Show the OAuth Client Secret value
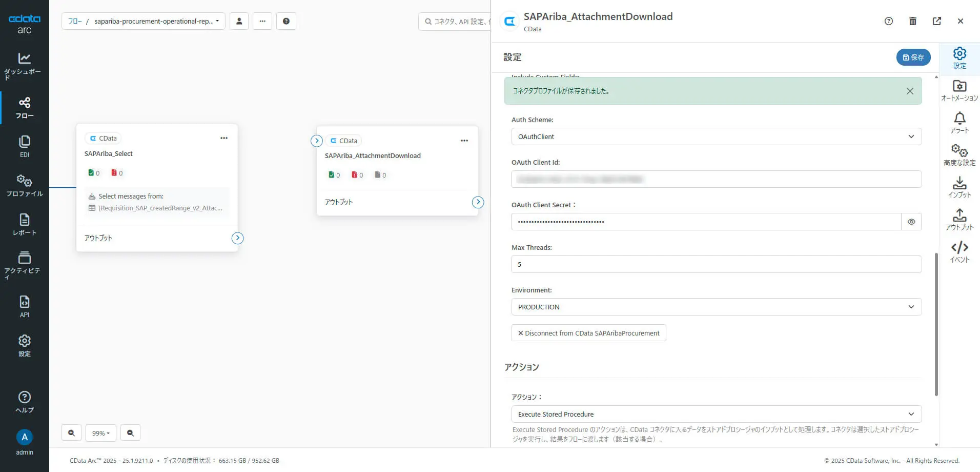The height and width of the screenshot is (472, 980). click(911, 222)
